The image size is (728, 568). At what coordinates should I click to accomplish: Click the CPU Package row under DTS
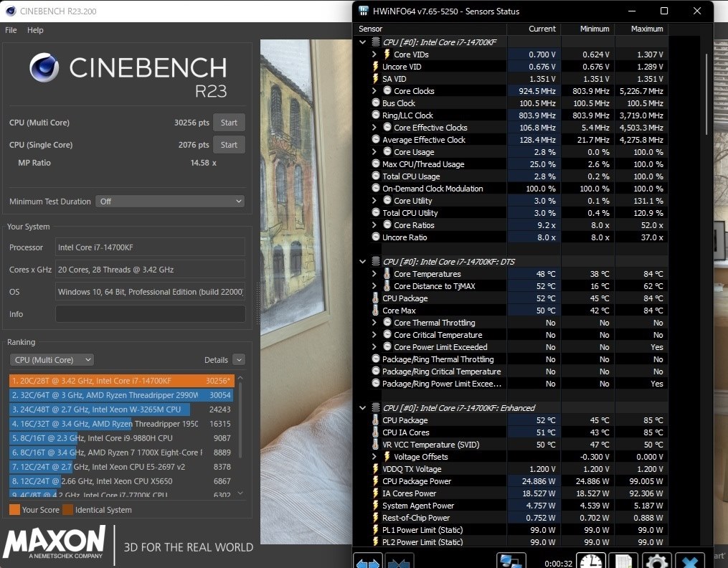[511, 298]
